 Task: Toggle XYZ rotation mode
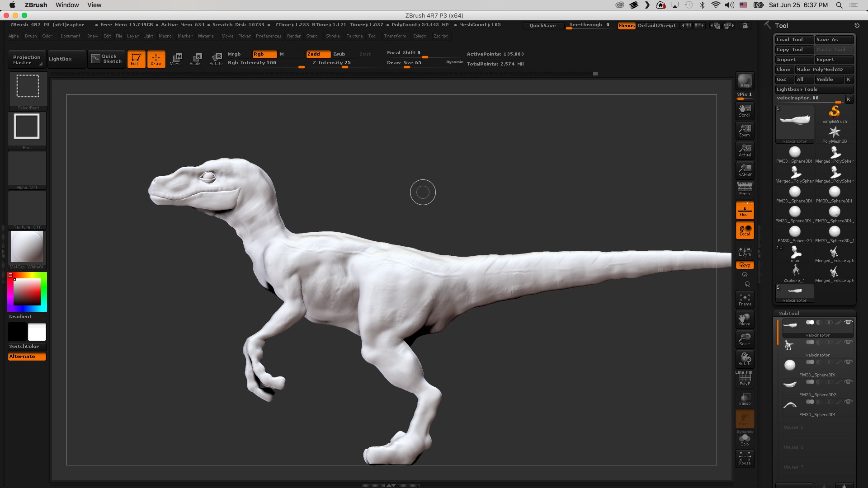745,265
